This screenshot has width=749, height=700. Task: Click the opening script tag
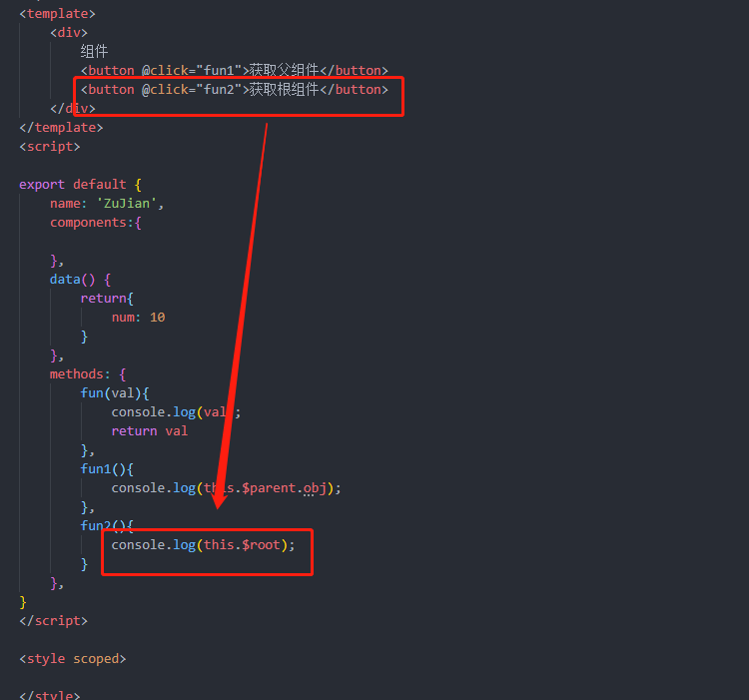tap(50, 147)
